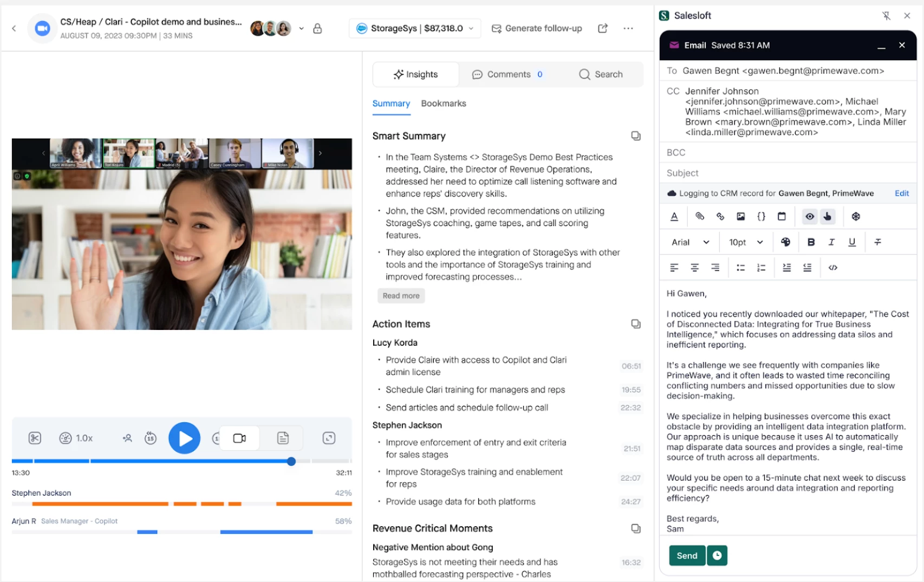Click the insert image icon in email toolbar

[740, 216]
